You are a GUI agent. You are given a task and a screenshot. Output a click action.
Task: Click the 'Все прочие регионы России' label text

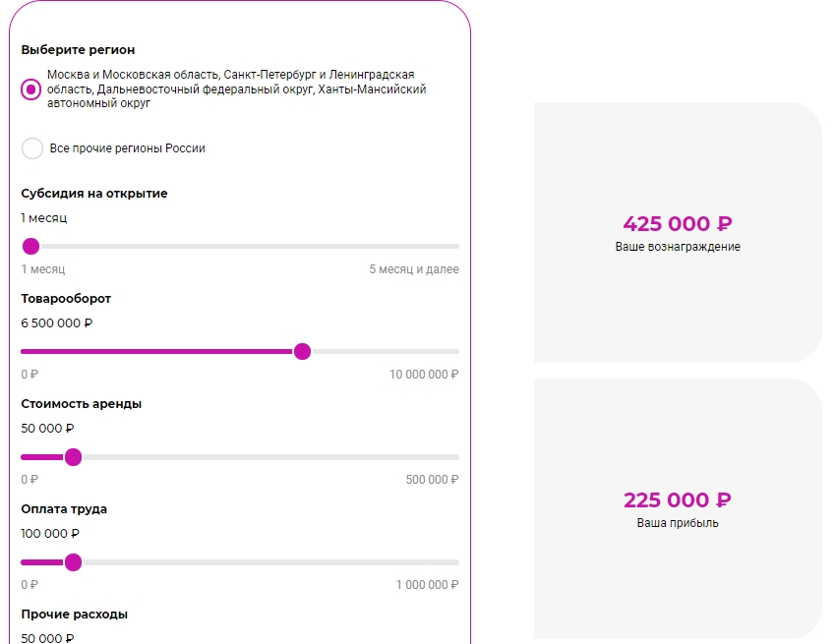128,148
